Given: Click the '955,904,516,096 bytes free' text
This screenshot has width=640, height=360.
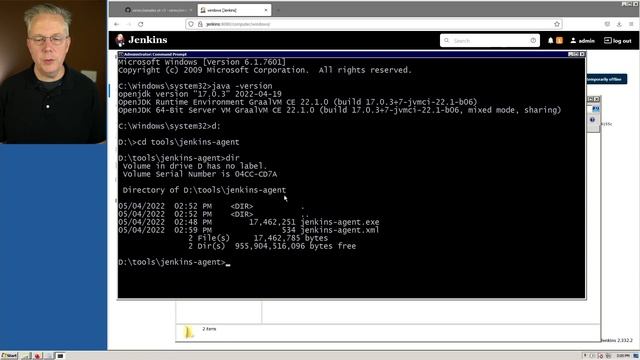Looking at the screenshot, I should click(295, 246).
